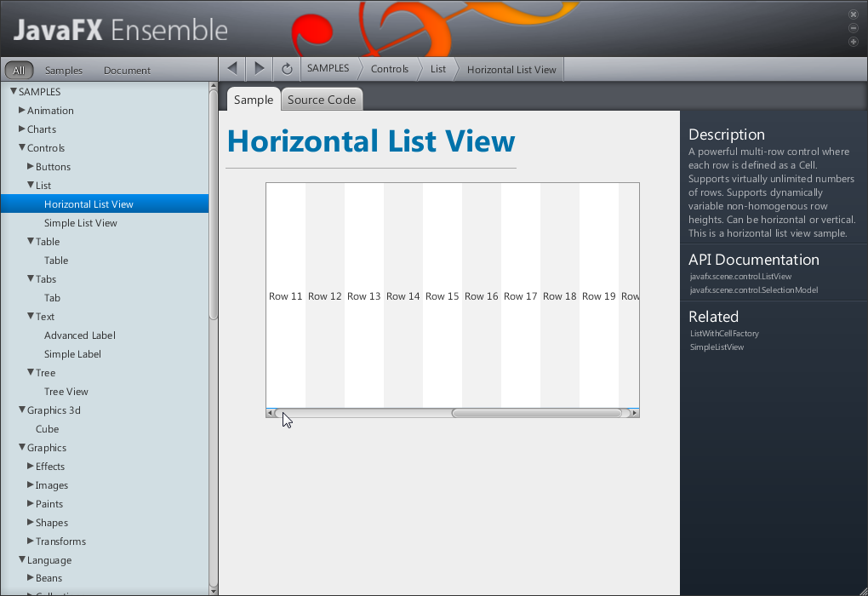Click the maximize plus circle icon

pos(854,42)
